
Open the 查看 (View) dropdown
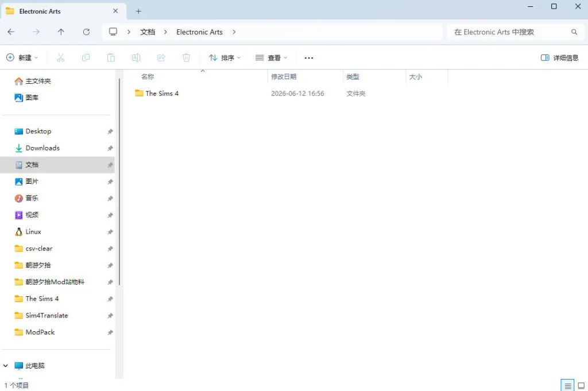(x=271, y=58)
